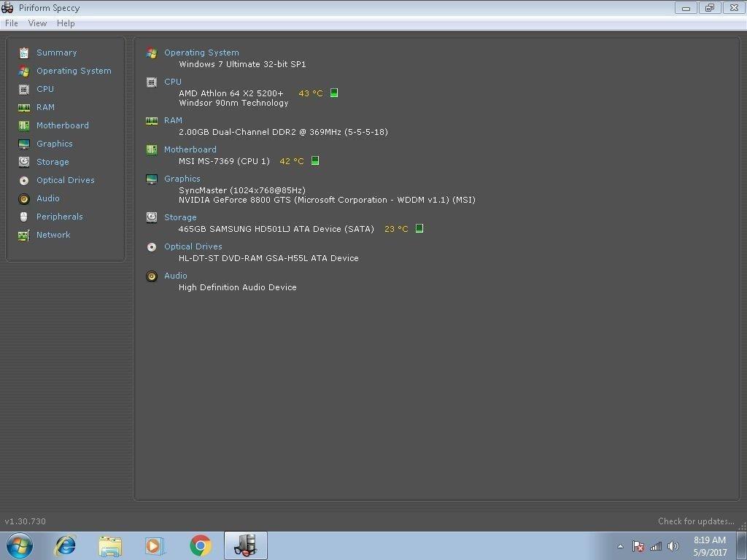Click the Summary clipboard icon in sidebar

(x=24, y=52)
